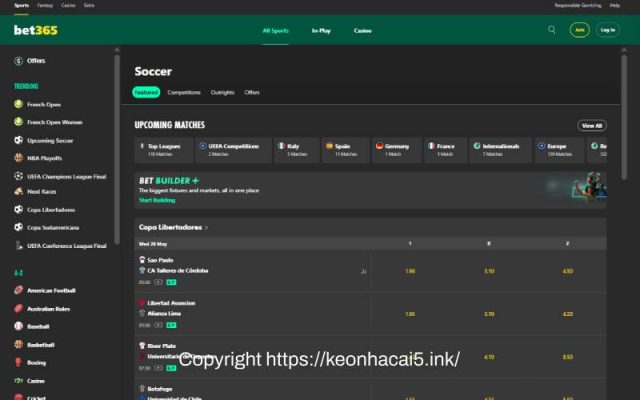This screenshot has width=640, height=400.
Task: Open All Sports in header navigation
Action: 276,31
